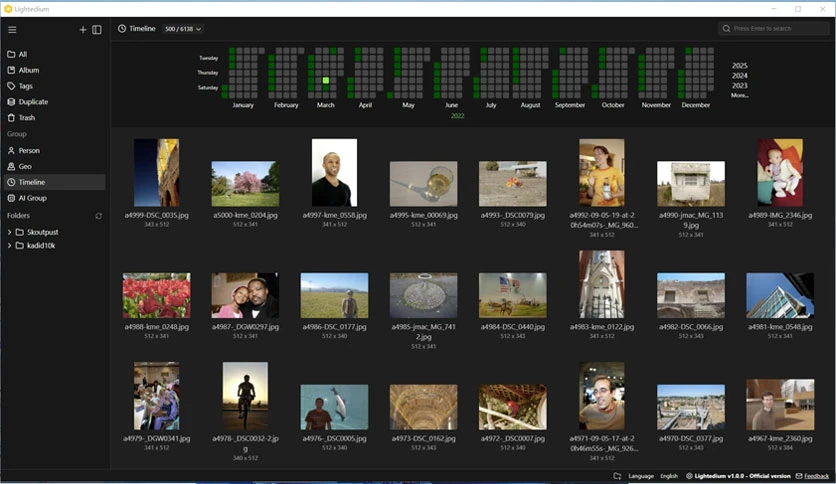Image resolution: width=836 pixels, height=484 pixels.
Task: Open thumbnail a4987-_DGW0297.jpg
Action: tap(245, 295)
